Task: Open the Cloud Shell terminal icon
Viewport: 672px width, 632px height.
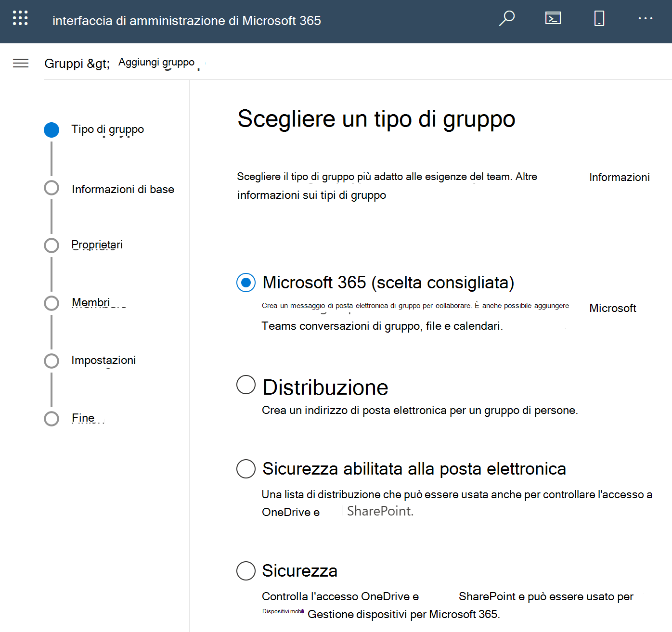Action: coord(553,18)
